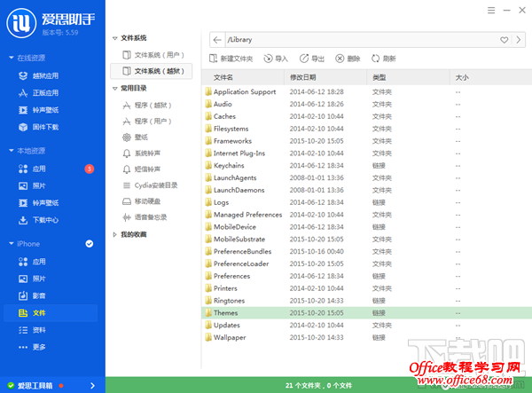Click the 爱思助手 logo icon

(x=21, y=23)
